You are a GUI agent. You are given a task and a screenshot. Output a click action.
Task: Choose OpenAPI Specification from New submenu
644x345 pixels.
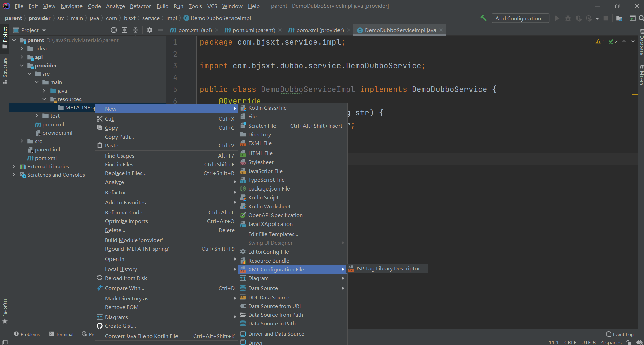pyautogui.click(x=292, y=215)
